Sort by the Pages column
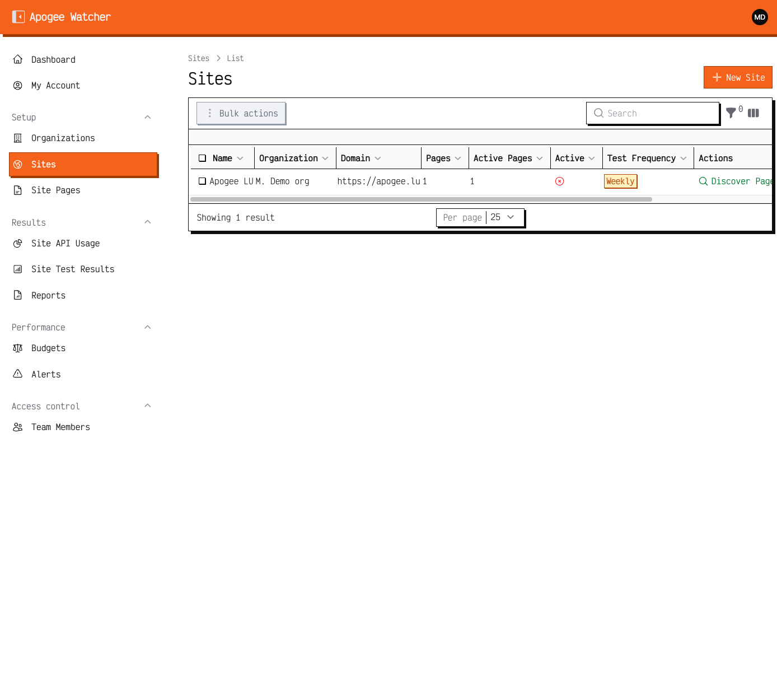Image resolution: width=777 pixels, height=700 pixels. click(x=443, y=158)
